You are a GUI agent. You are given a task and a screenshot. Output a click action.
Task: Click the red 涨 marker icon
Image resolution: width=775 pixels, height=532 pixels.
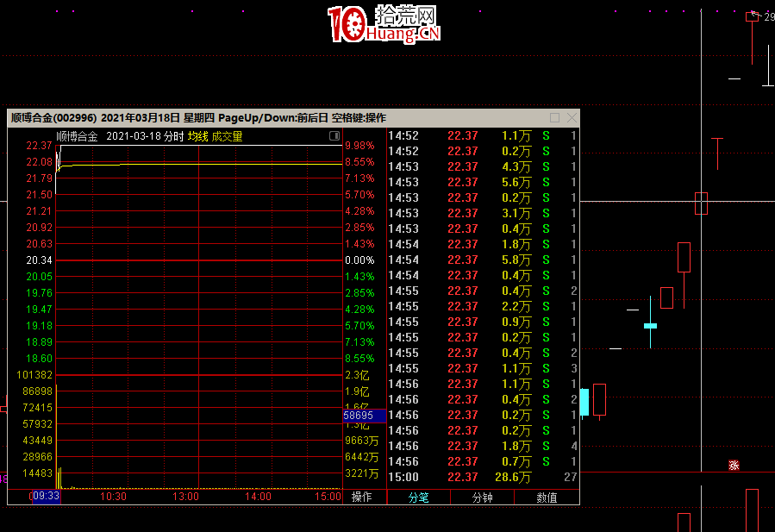[x=734, y=466]
